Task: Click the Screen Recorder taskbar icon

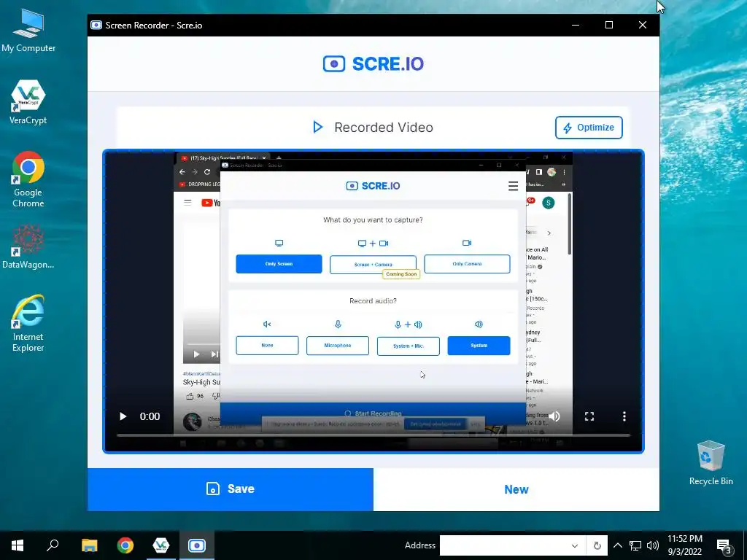Action: point(197,545)
